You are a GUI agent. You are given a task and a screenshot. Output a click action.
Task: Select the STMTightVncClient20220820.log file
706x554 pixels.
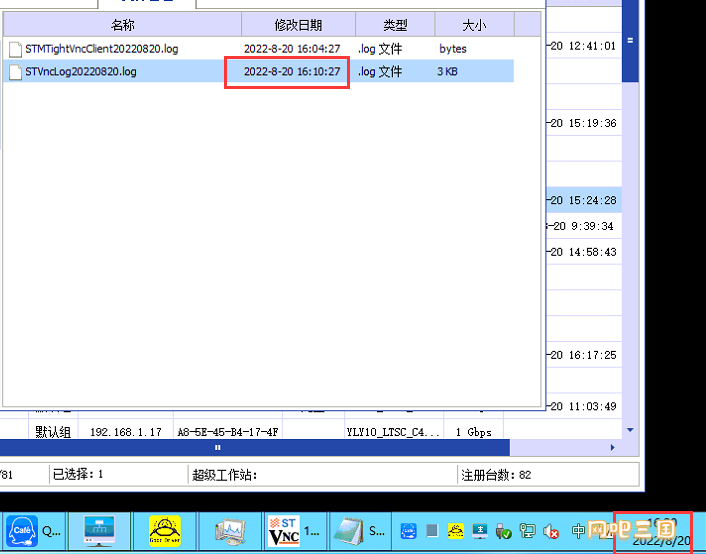(258, 49)
